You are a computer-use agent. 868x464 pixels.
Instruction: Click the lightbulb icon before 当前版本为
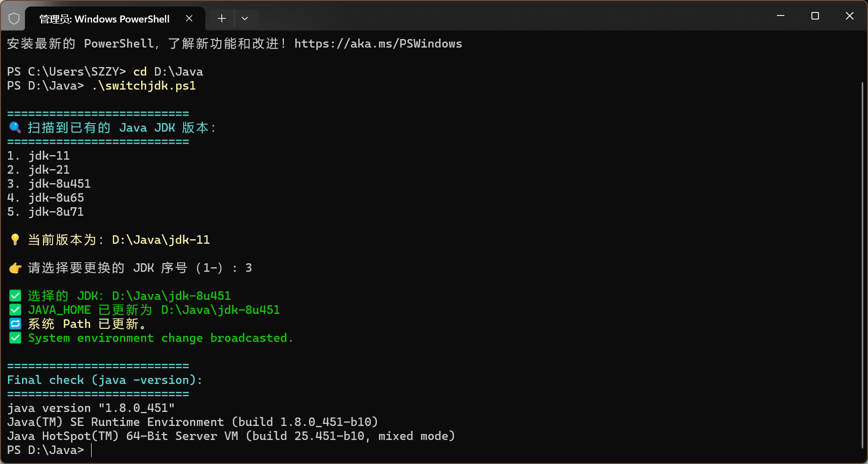pyautogui.click(x=15, y=239)
